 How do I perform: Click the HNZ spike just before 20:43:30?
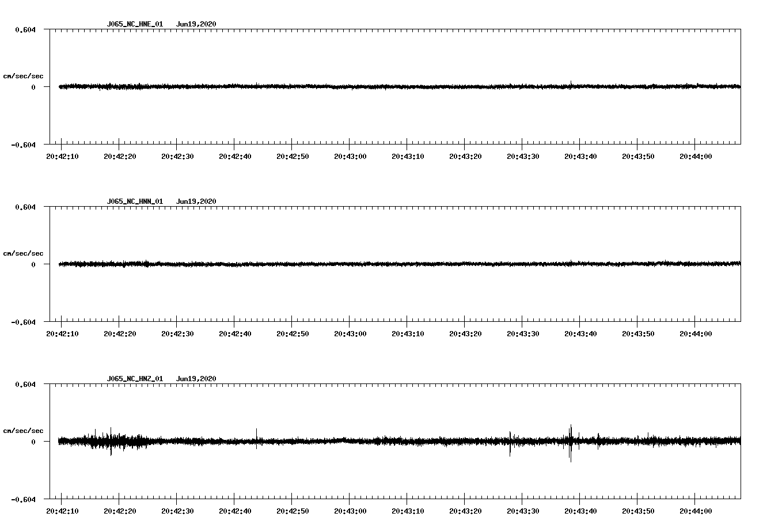click(510, 443)
